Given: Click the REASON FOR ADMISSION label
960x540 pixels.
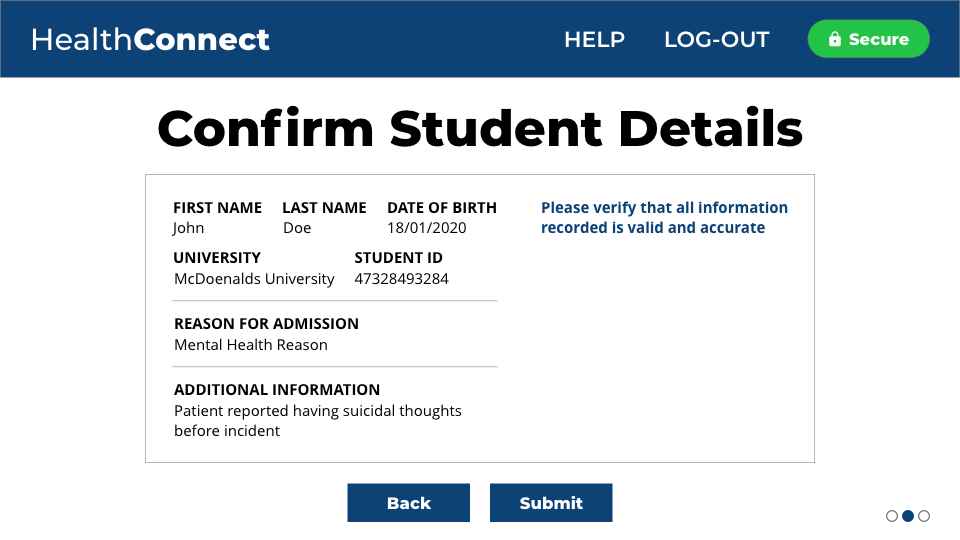Looking at the screenshot, I should point(266,324).
